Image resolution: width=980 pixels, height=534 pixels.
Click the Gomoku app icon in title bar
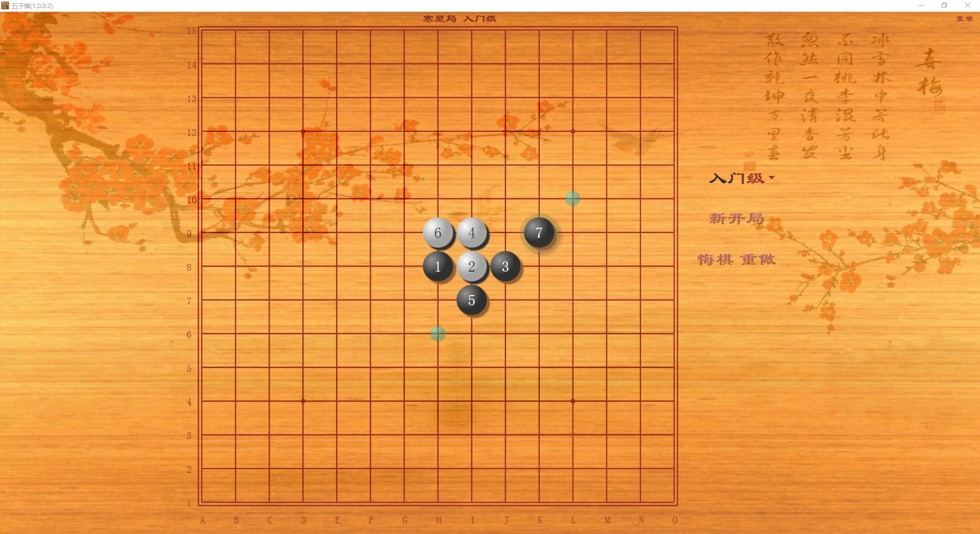tap(5, 5)
